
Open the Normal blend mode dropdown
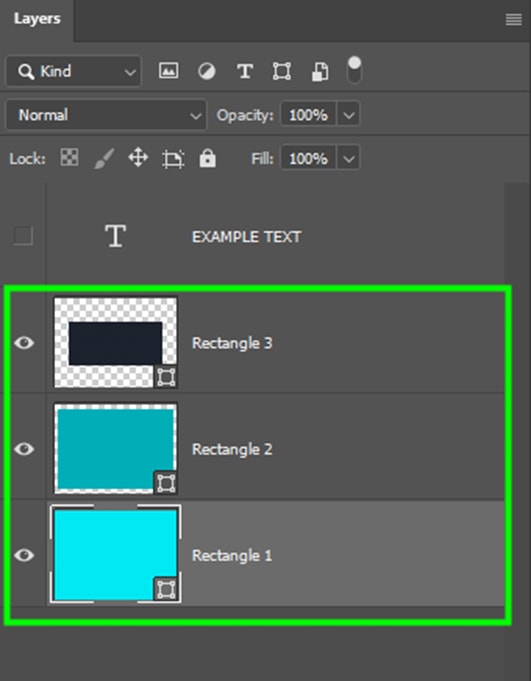click(106, 115)
